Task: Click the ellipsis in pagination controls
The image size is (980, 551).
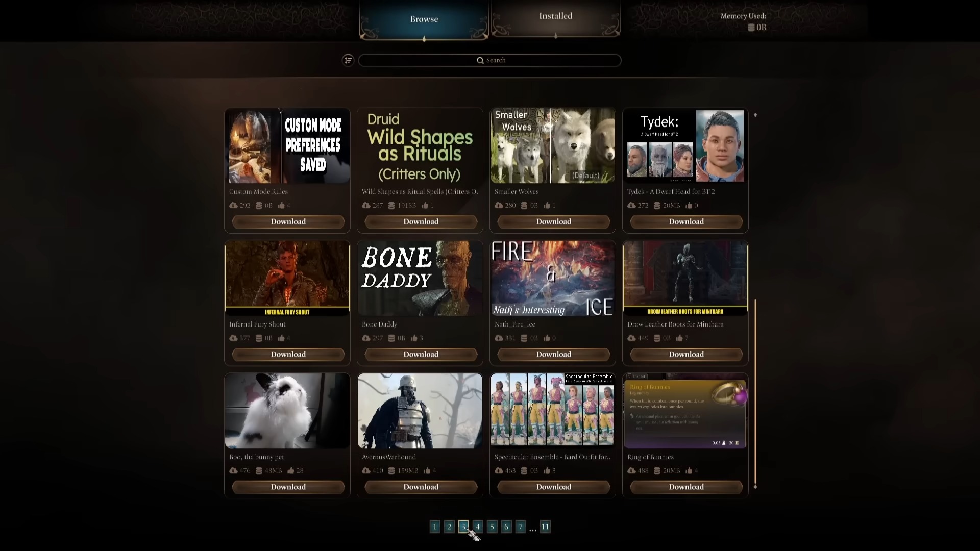Action: 532,528
